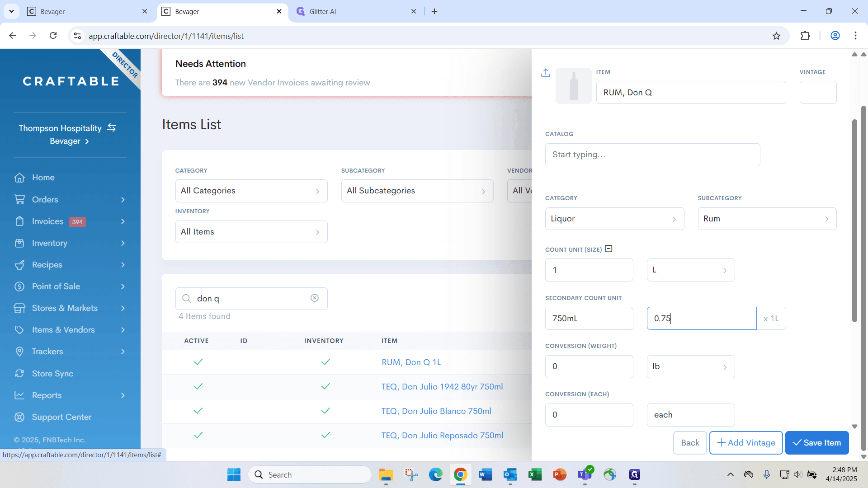Screen dimensions: 868x488
Task: Open the Liquor category dropdown
Action: 614,219
